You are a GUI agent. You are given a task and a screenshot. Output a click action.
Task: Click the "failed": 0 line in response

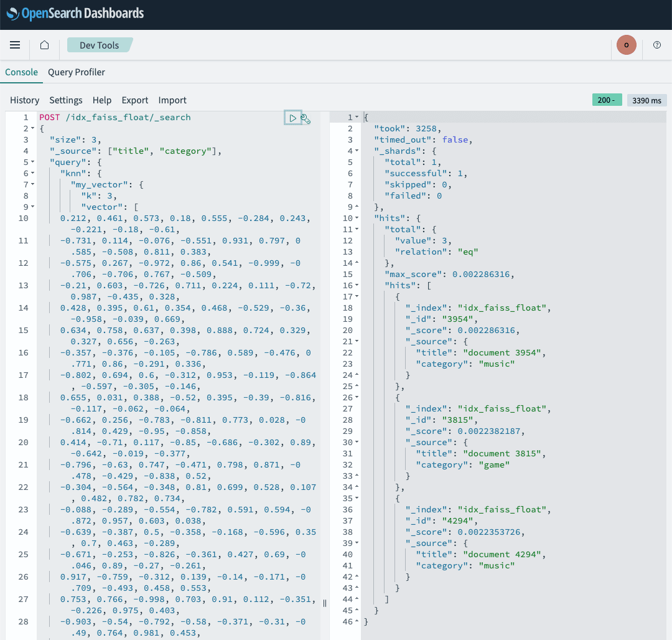point(413,196)
